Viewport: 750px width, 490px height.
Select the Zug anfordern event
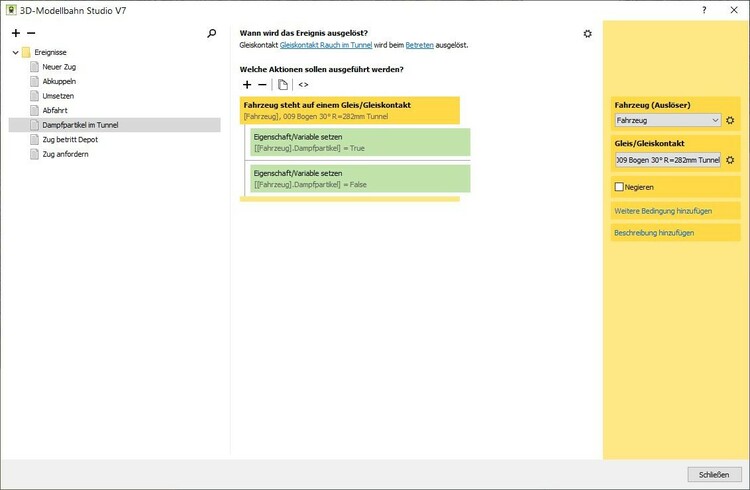click(x=65, y=154)
